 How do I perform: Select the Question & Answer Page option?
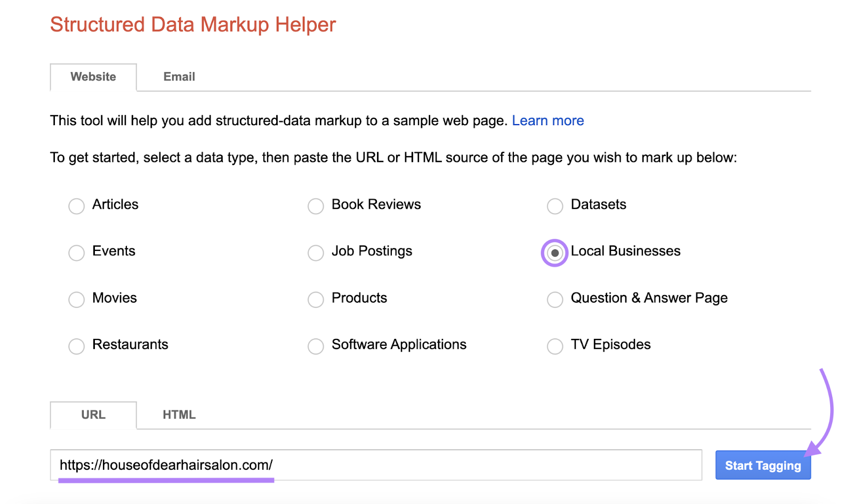(x=555, y=299)
